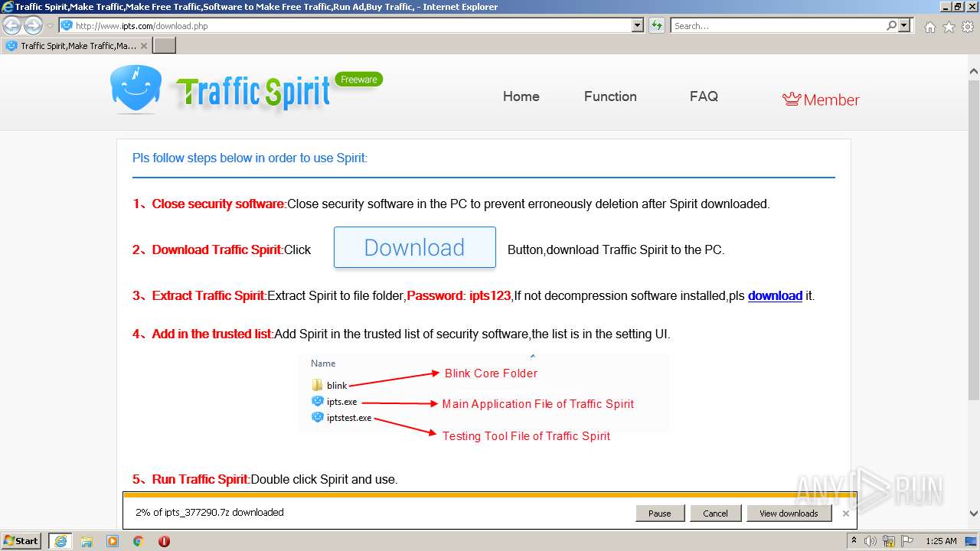Click the red security taskbar icon
The height and width of the screenshot is (551, 980).
(164, 541)
